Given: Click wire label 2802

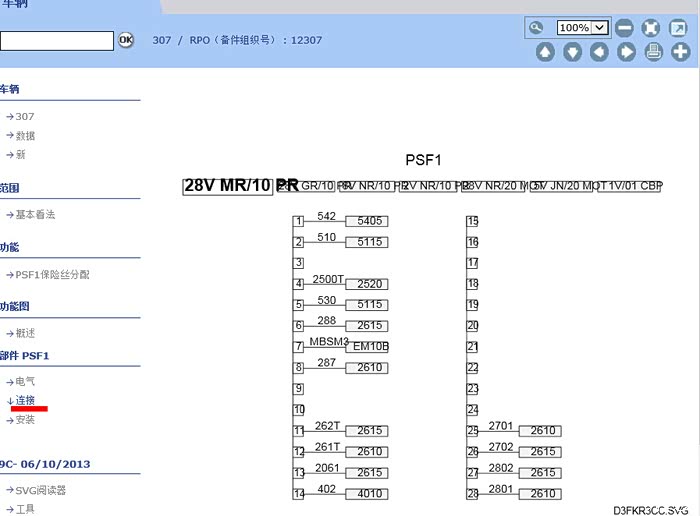Looking at the screenshot, I should click(500, 468).
